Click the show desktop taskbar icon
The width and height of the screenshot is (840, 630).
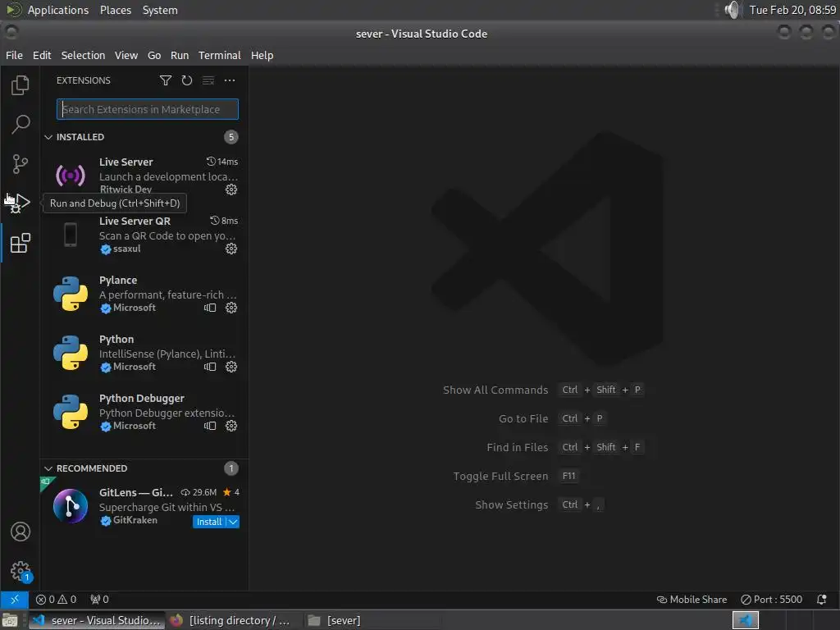pos(10,620)
